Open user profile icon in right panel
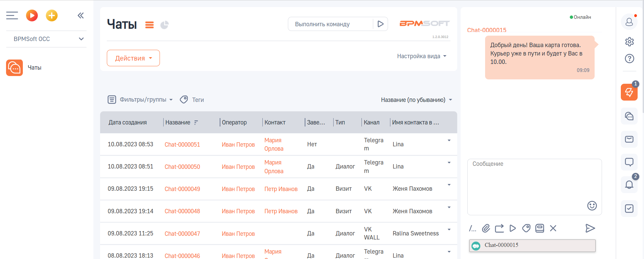Viewport: 644px width, 259px height. (x=629, y=22)
